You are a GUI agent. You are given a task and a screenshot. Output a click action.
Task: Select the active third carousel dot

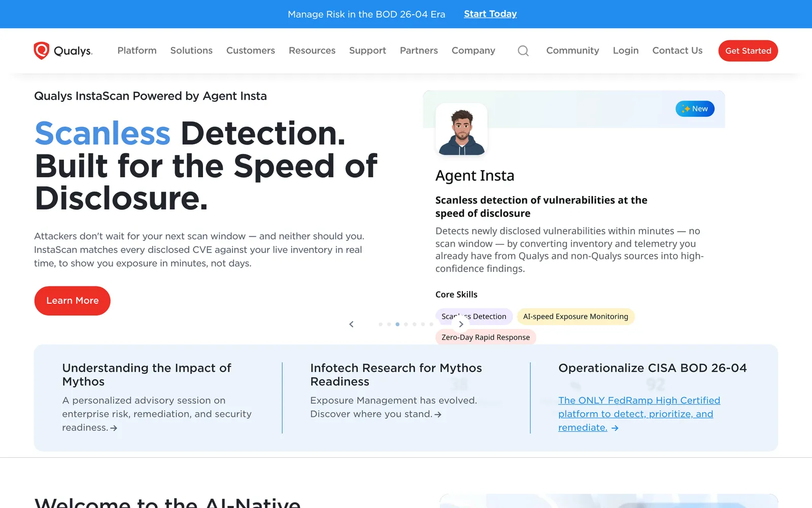(x=397, y=324)
